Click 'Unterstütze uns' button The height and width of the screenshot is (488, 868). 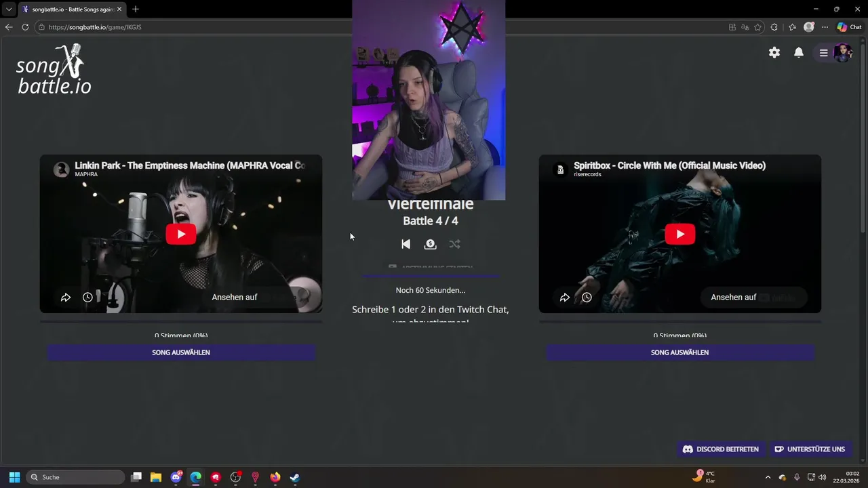coord(810,449)
